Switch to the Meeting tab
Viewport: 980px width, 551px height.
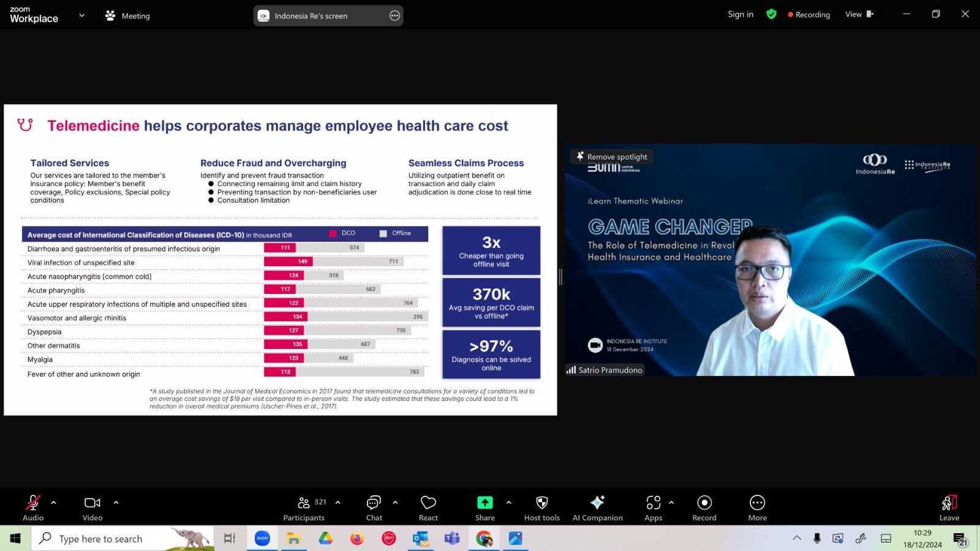coord(127,16)
